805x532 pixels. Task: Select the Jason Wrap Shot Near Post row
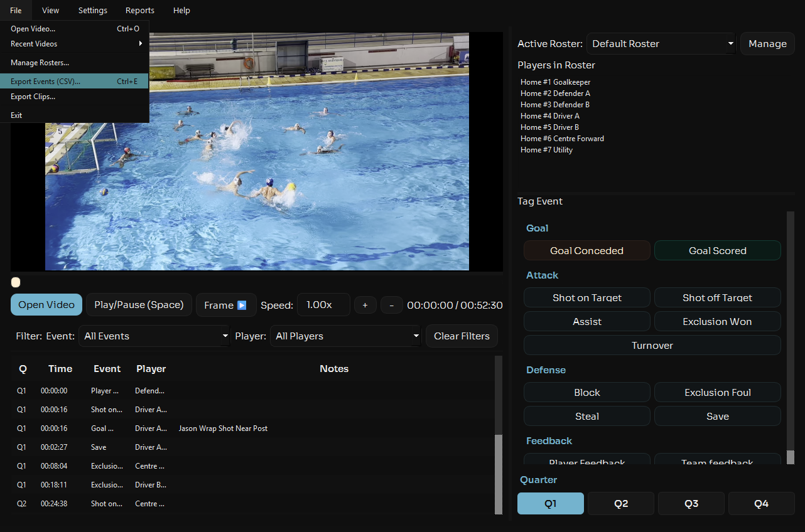(223, 428)
